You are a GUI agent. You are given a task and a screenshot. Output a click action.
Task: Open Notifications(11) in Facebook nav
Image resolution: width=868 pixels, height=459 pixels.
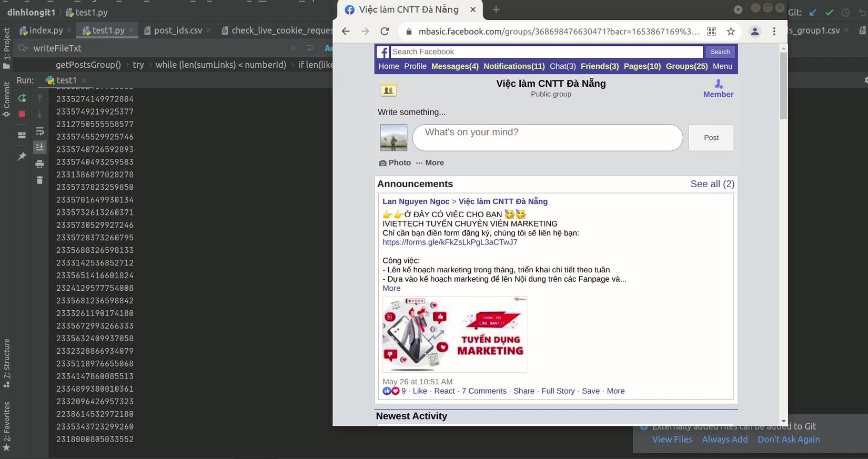point(514,66)
